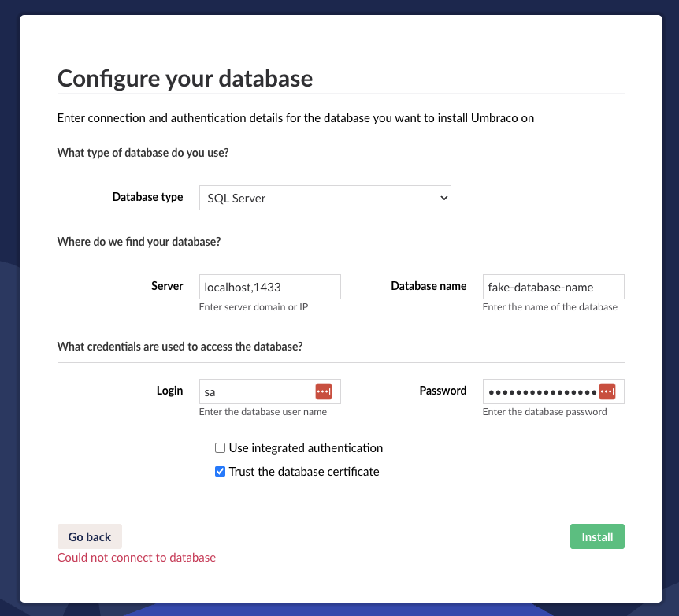Click password manager icon in Password field
679x616 pixels.
pyautogui.click(x=607, y=391)
